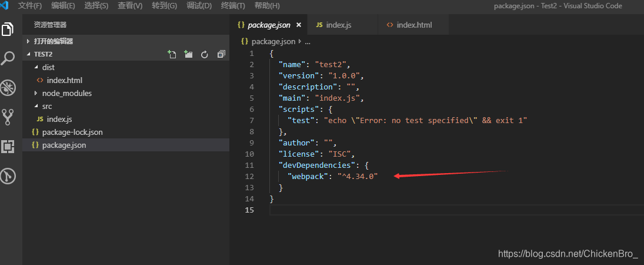Open the 终端(T) menu
Viewport: 644px width, 265px height.
tap(233, 6)
